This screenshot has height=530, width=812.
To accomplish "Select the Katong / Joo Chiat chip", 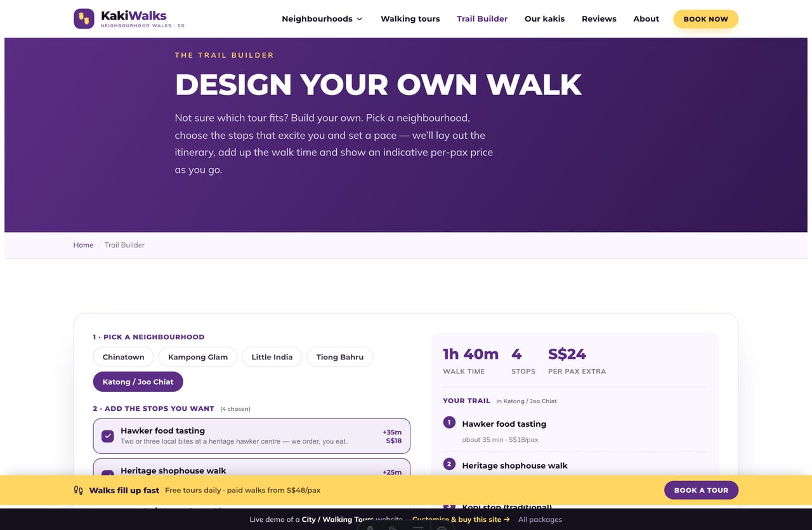I will click(138, 382).
